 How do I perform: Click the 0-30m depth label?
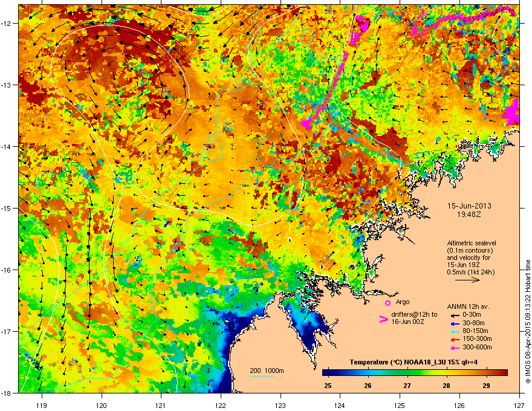tap(472, 315)
